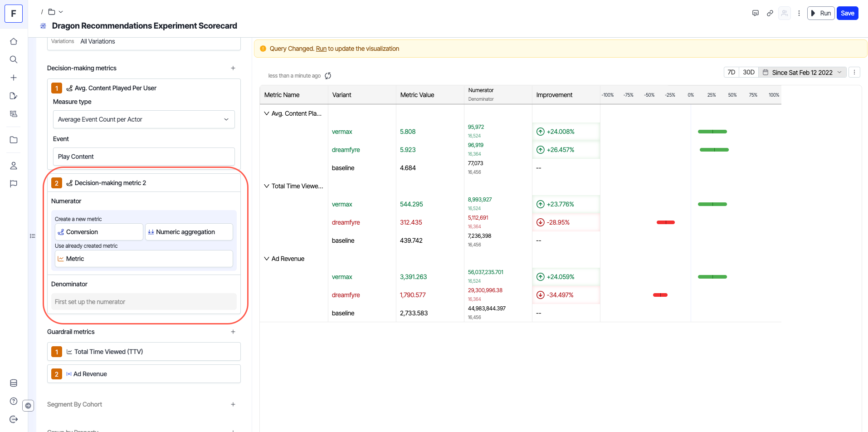Select the 7D time range
Screen dimensions: 868x432
point(731,72)
